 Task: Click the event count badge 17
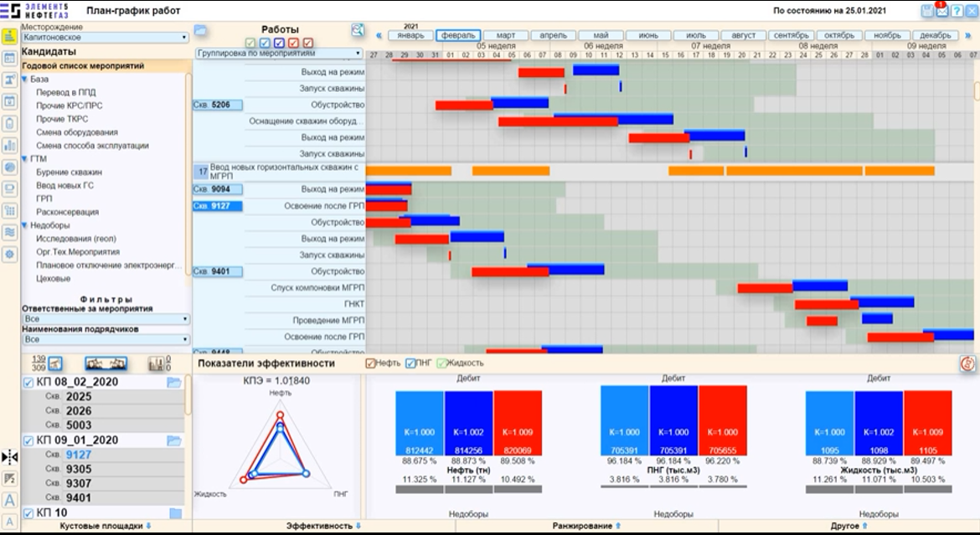(x=203, y=172)
